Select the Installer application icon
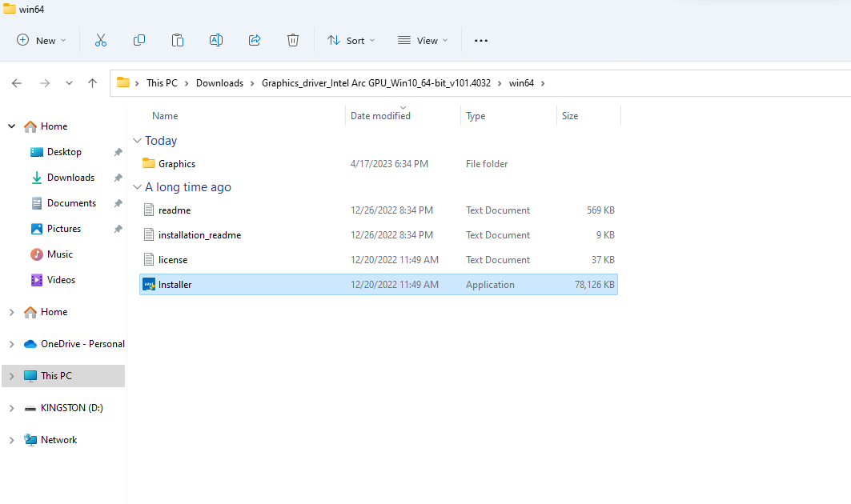This screenshot has width=851, height=504. click(149, 284)
